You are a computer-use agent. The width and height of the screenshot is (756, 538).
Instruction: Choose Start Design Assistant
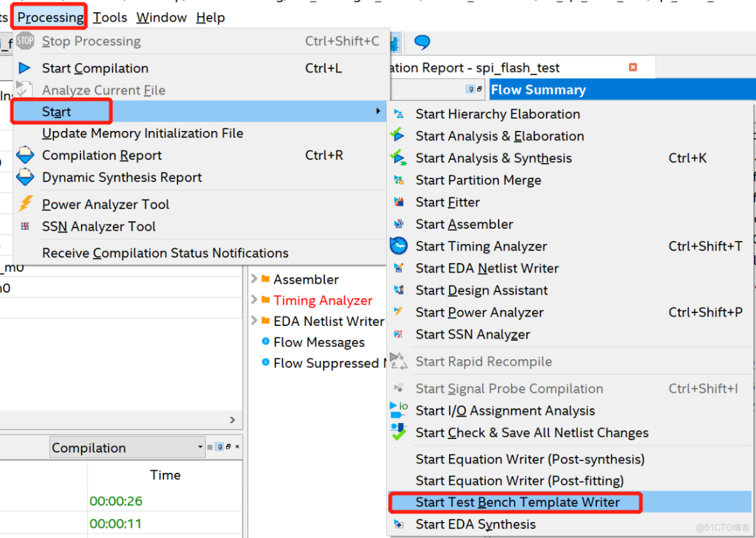570,290
